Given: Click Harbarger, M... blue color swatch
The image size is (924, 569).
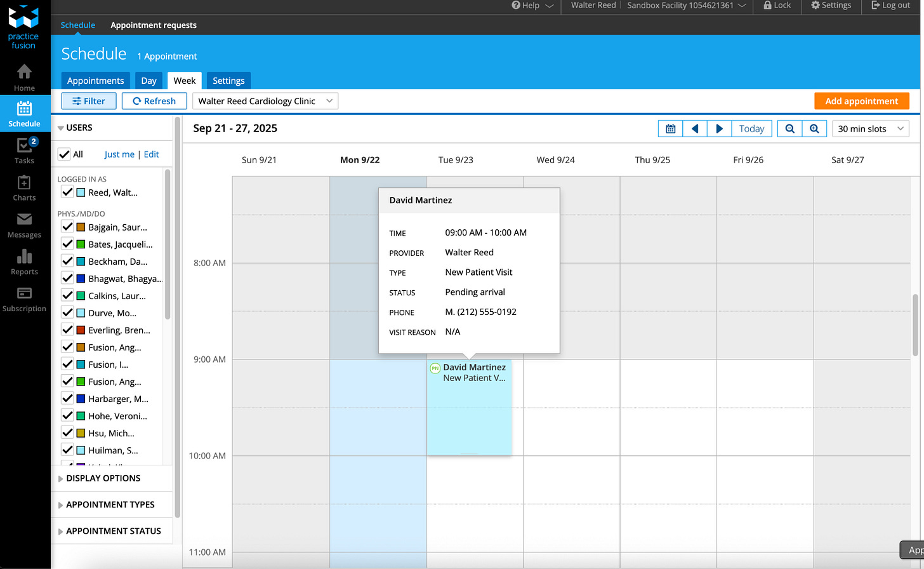Looking at the screenshot, I should [x=81, y=399].
